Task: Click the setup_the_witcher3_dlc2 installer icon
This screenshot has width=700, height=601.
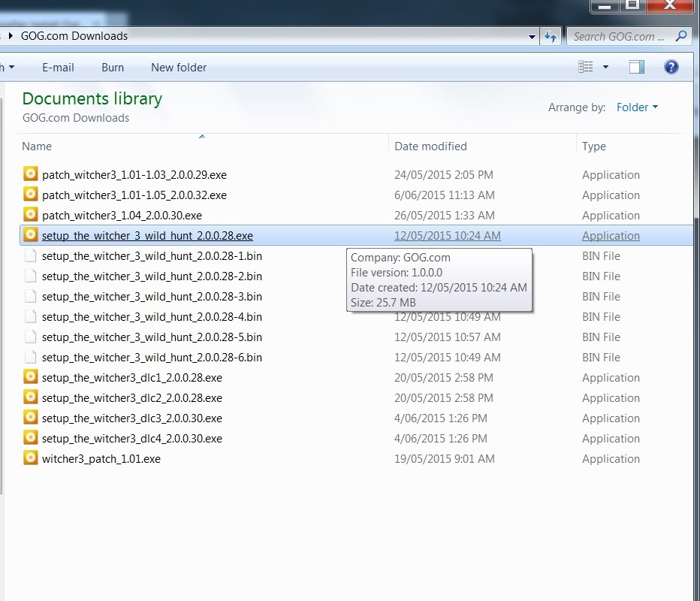Action: point(30,397)
